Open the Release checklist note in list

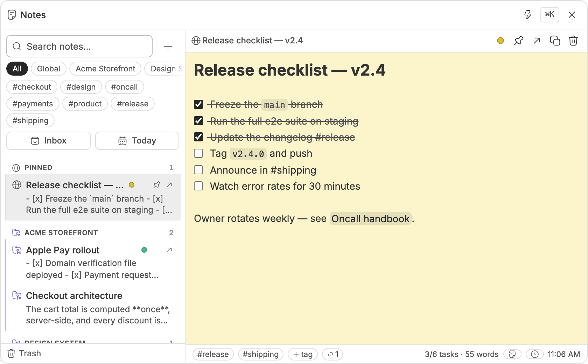[x=93, y=197]
